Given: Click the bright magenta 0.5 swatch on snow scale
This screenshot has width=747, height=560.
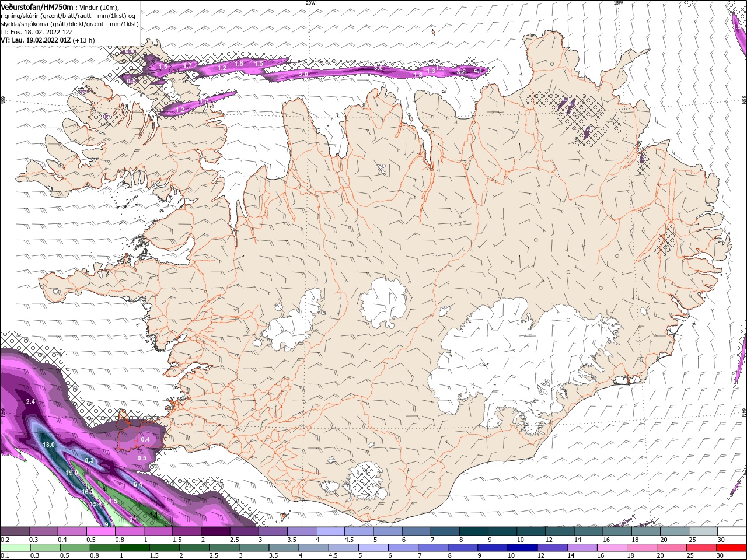Looking at the screenshot, I should pyautogui.click(x=102, y=531).
